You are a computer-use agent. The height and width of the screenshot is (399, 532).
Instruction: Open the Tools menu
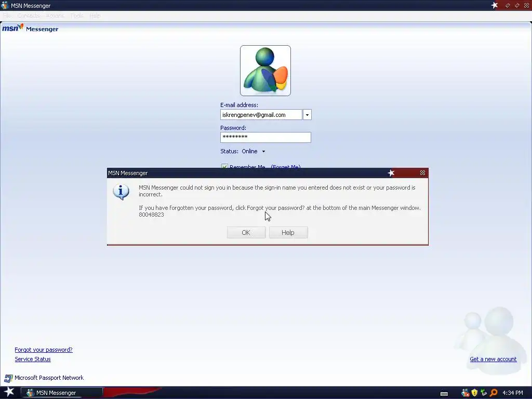coord(77,16)
